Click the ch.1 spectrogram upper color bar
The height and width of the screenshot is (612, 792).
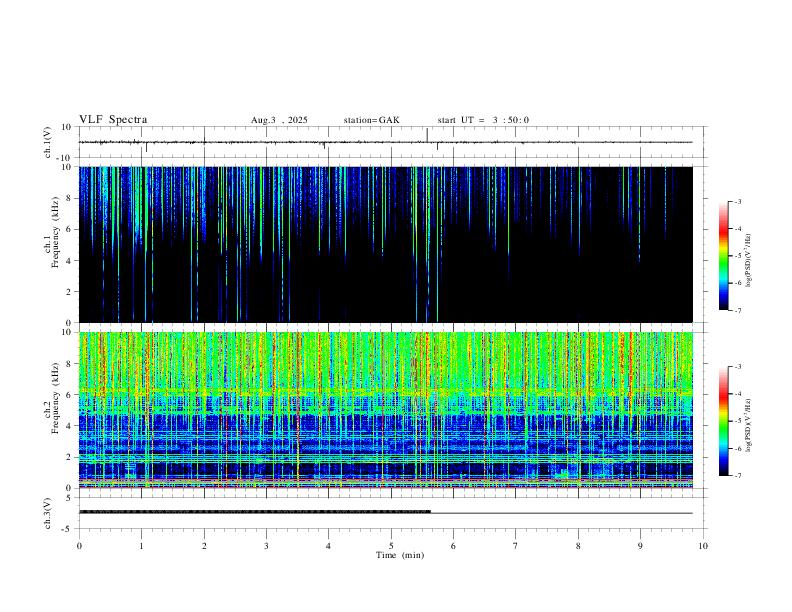point(724,256)
